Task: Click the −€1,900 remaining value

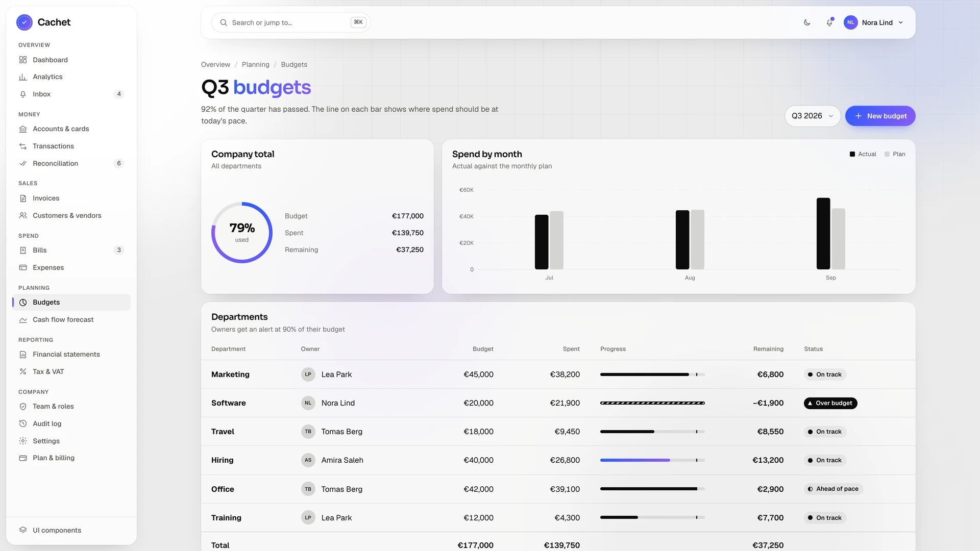Action: [768, 403]
